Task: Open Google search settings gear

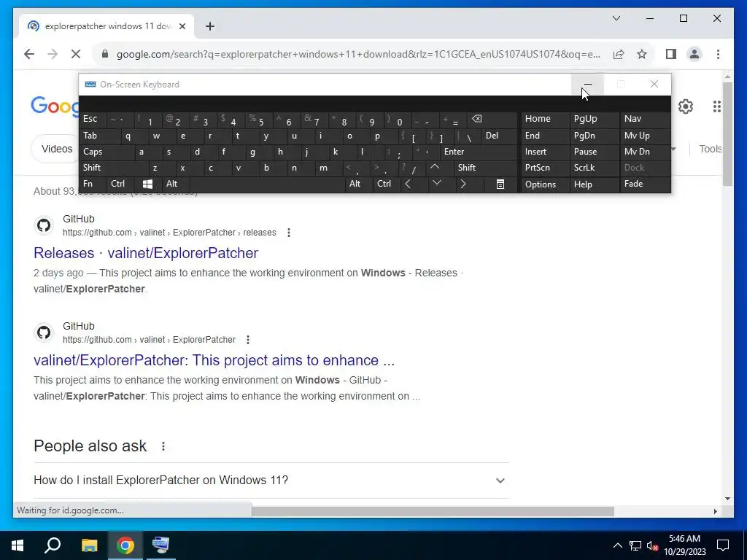Action: click(x=685, y=106)
